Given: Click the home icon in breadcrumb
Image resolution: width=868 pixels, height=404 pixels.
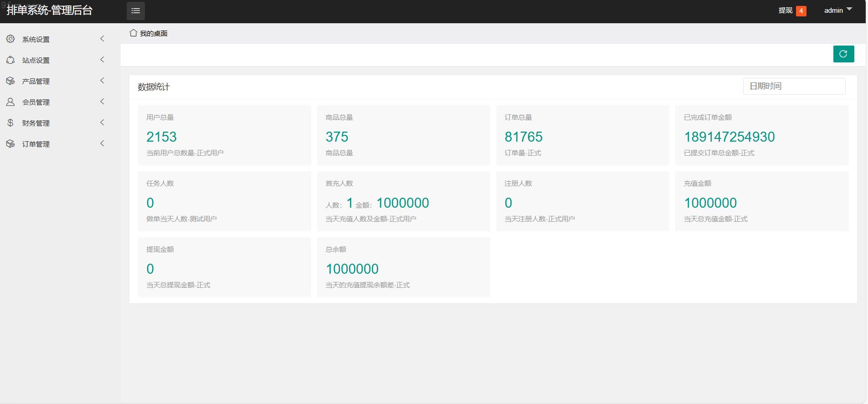Looking at the screenshot, I should [x=134, y=33].
